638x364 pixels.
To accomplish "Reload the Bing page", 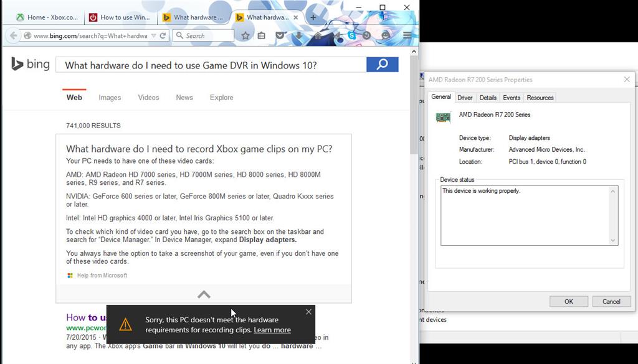I will 163,35.
